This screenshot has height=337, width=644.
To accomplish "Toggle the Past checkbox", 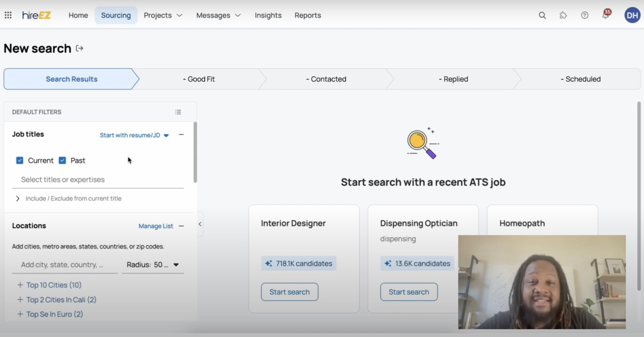I will (62, 160).
